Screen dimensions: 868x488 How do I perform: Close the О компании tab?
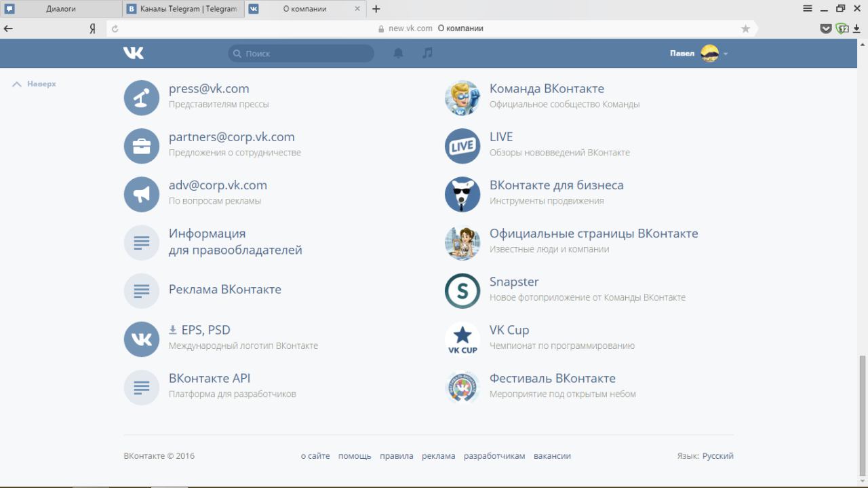point(357,9)
